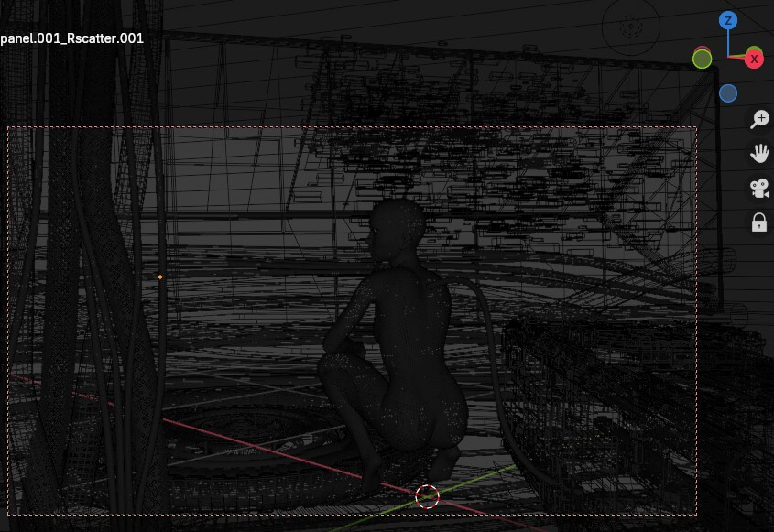Click the unlabeled olive-green negative Y gizmo circle

[x=702, y=60]
